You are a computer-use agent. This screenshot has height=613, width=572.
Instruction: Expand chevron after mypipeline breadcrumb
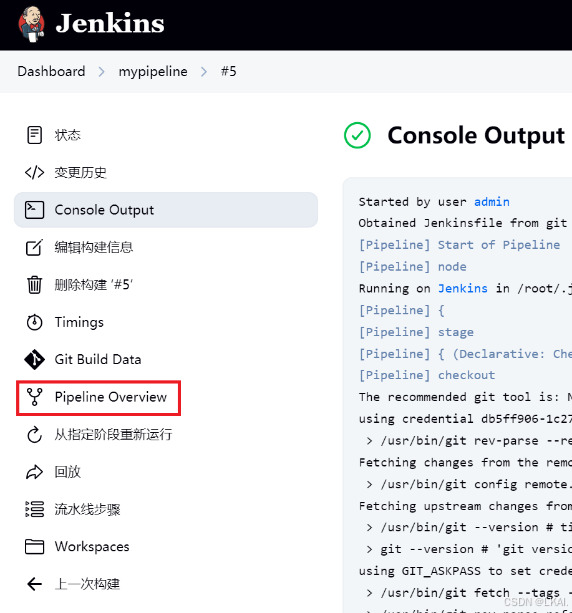[x=204, y=72]
